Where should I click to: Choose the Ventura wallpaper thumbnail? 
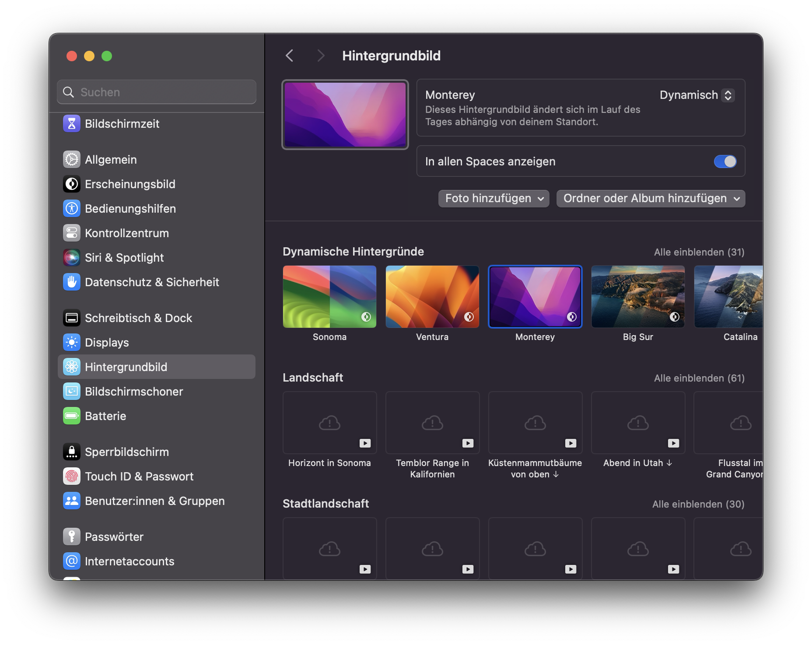pyautogui.click(x=432, y=297)
